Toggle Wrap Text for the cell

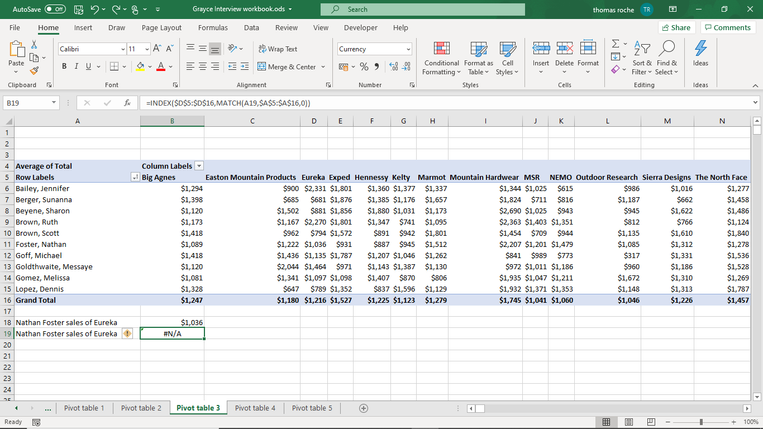click(277, 49)
